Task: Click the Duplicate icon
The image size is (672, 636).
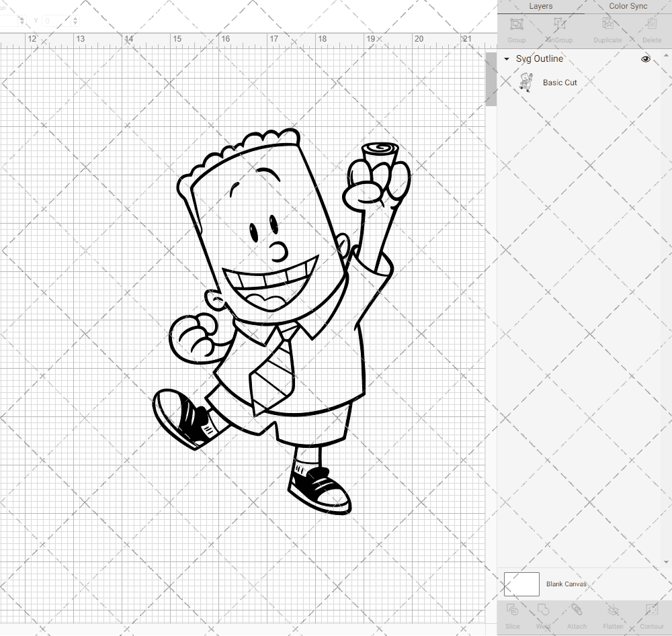Action: (607, 24)
